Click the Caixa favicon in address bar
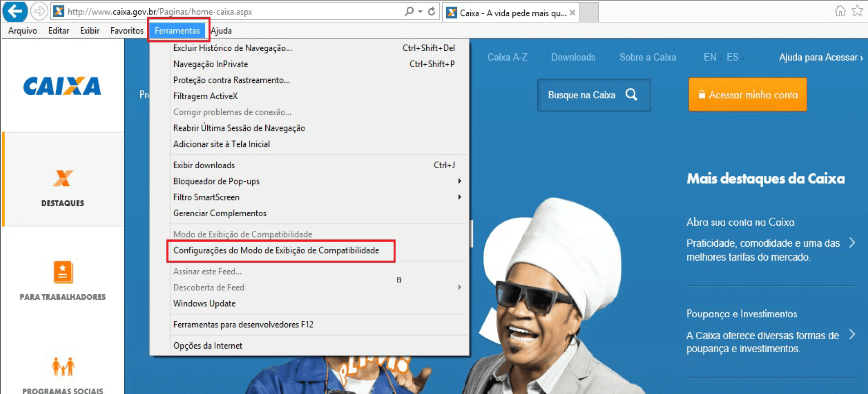 coord(59,11)
